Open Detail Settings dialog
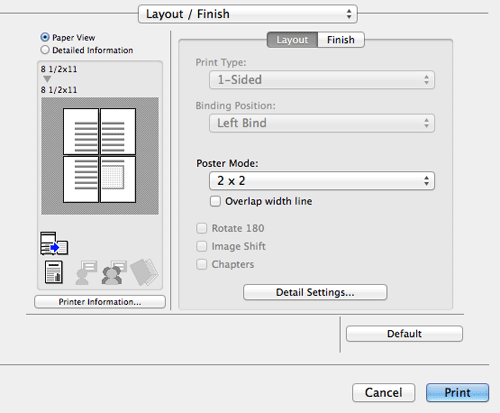This screenshot has height=413, width=500. pyautogui.click(x=315, y=292)
